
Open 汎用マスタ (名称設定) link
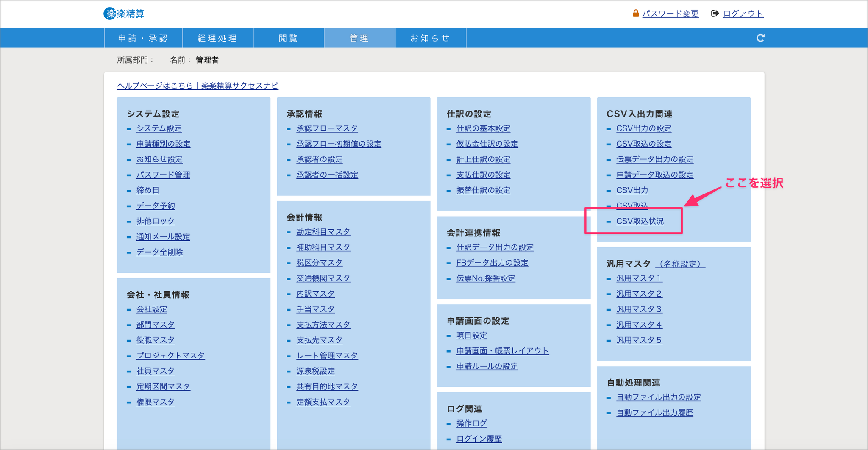pyautogui.click(x=680, y=264)
